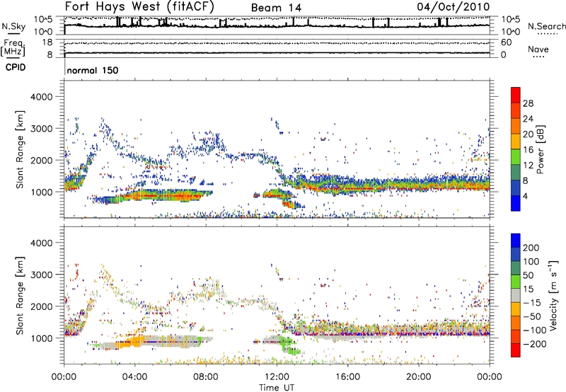The image size is (566, 392).
Task: Select the "Freq. [MHz]" axis label
Action: [13, 47]
